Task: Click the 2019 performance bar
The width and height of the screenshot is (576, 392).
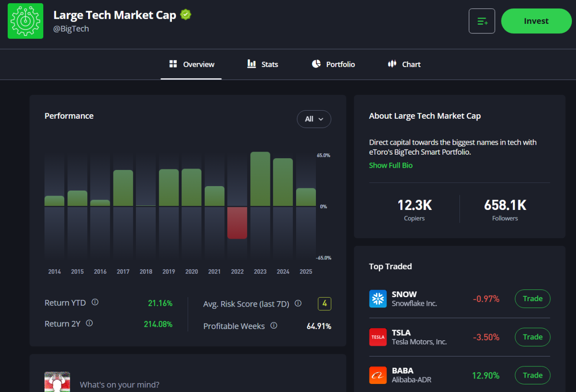Action: (x=169, y=187)
